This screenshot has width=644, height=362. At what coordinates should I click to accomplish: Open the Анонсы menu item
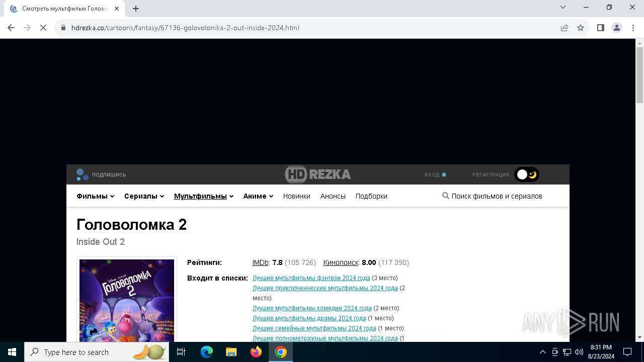click(333, 196)
